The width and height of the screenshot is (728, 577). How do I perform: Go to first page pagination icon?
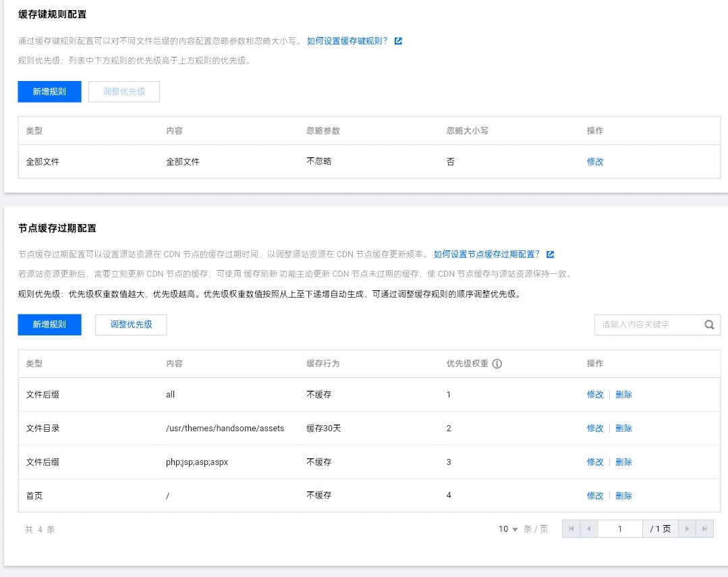[x=571, y=529]
